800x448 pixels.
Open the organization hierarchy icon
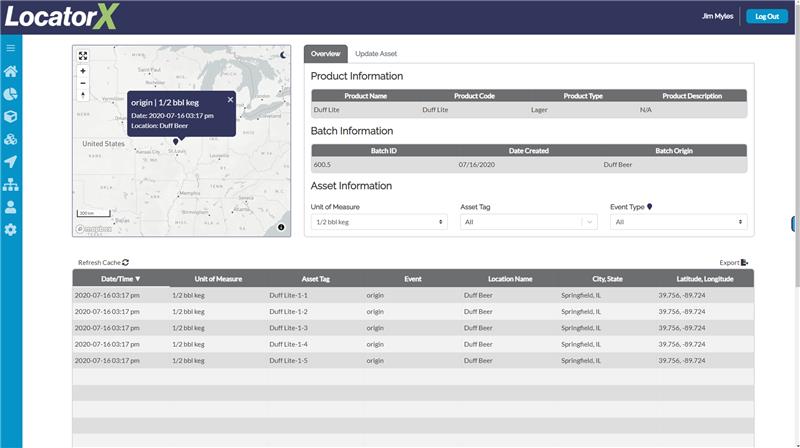[x=11, y=185]
